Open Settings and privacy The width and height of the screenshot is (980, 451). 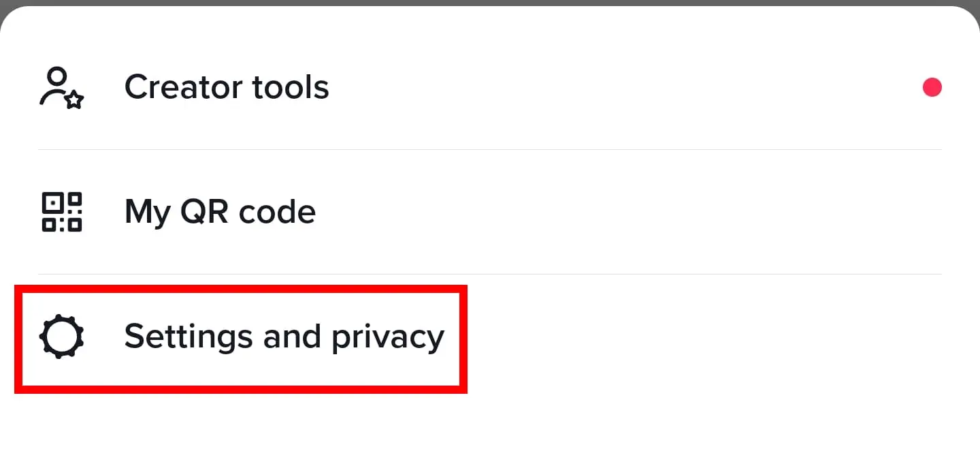(283, 337)
